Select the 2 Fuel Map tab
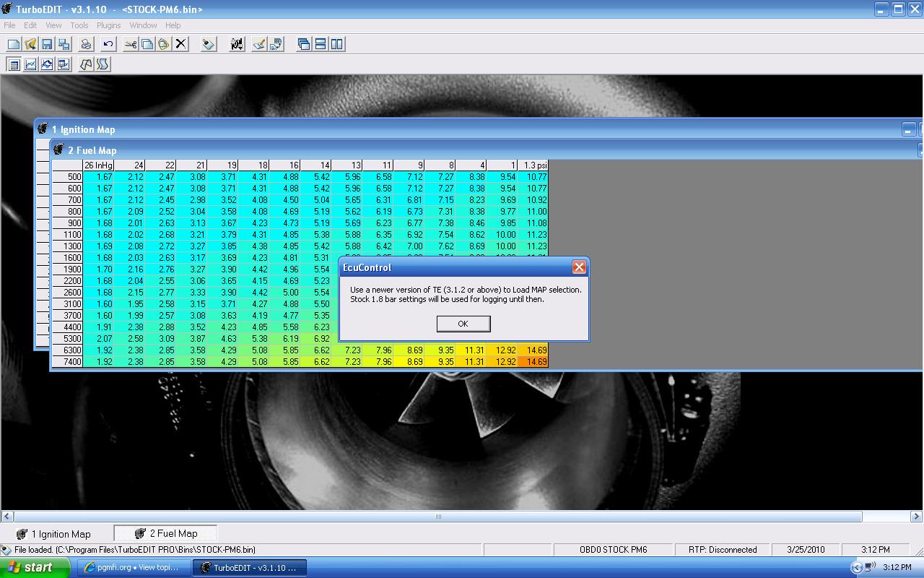 point(166,534)
